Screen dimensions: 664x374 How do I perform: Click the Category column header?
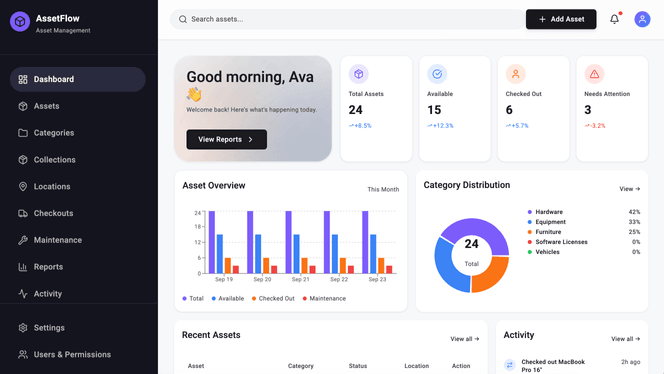click(x=301, y=366)
